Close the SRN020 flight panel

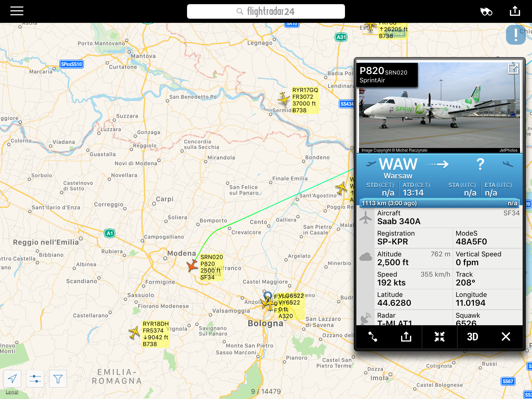tap(506, 337)
